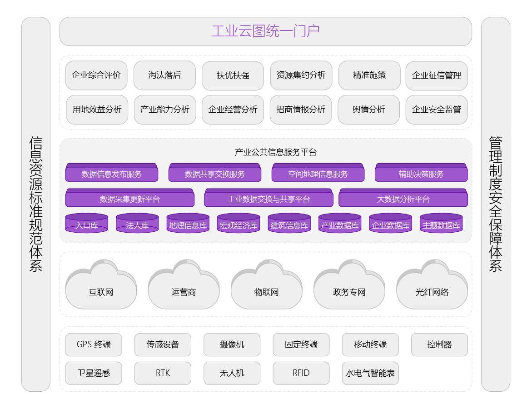Select the 运营商 cloud shape

[184, 285]
